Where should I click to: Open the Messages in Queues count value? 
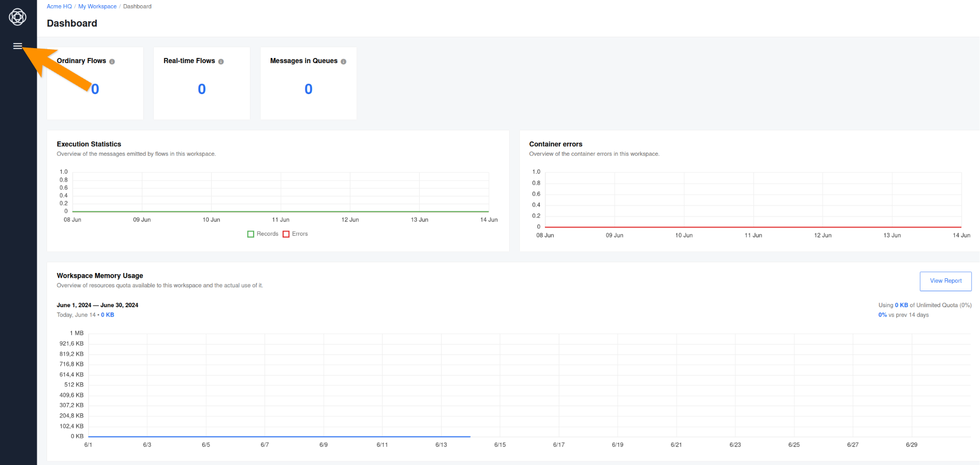[308, 89]
